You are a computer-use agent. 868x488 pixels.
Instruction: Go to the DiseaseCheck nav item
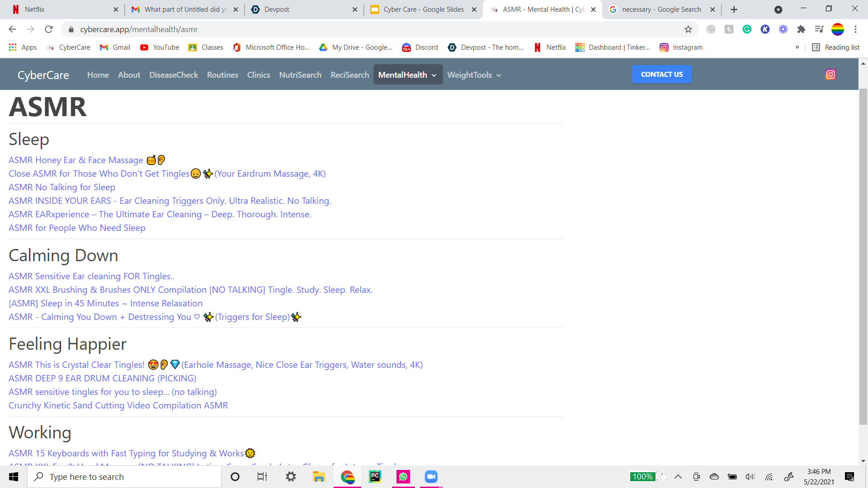[x=174, y=75]
